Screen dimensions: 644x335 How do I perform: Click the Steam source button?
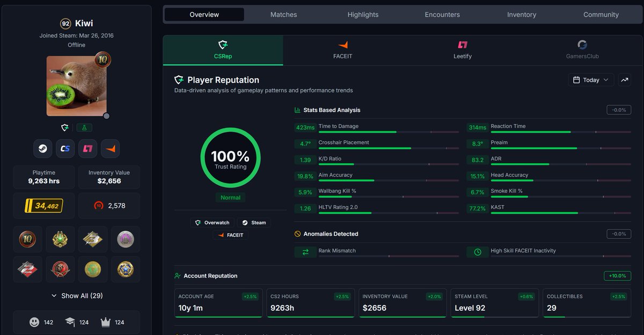point(253,222)
